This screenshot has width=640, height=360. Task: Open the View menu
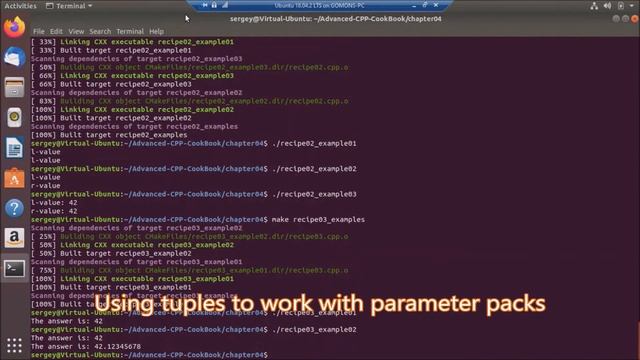tap(76, 31)
